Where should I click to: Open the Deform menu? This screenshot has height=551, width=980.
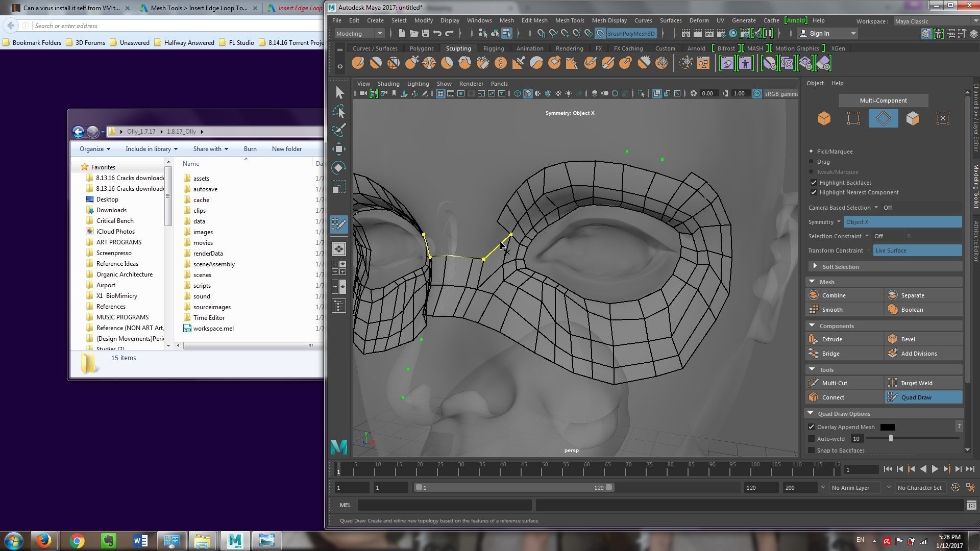(699, 20)
